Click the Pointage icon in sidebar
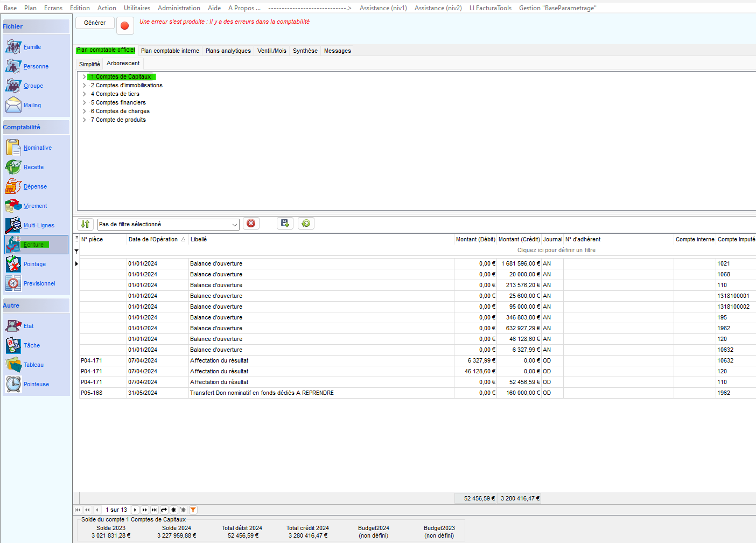 coord(13,264)
